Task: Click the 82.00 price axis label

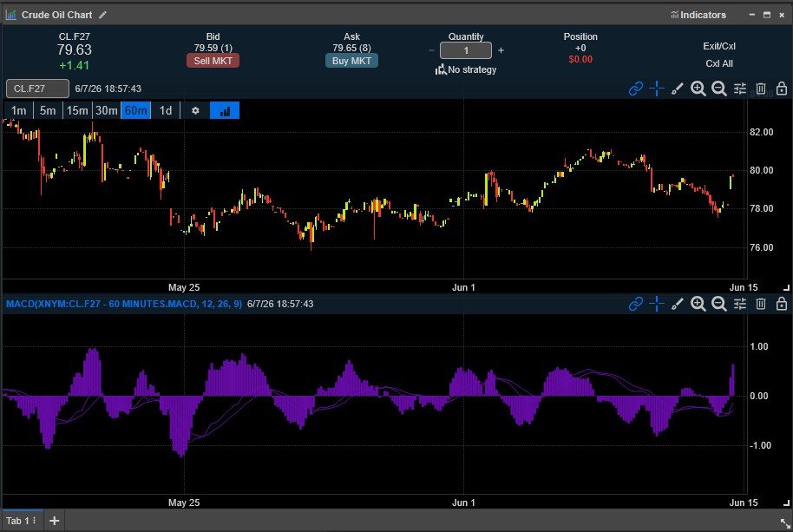Action: pyautogui.click(x=761, y=132)
